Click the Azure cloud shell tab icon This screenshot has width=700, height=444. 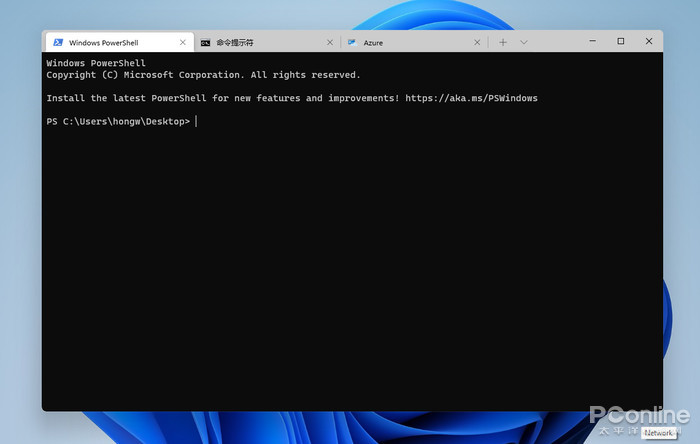click(x=352, y=42)
